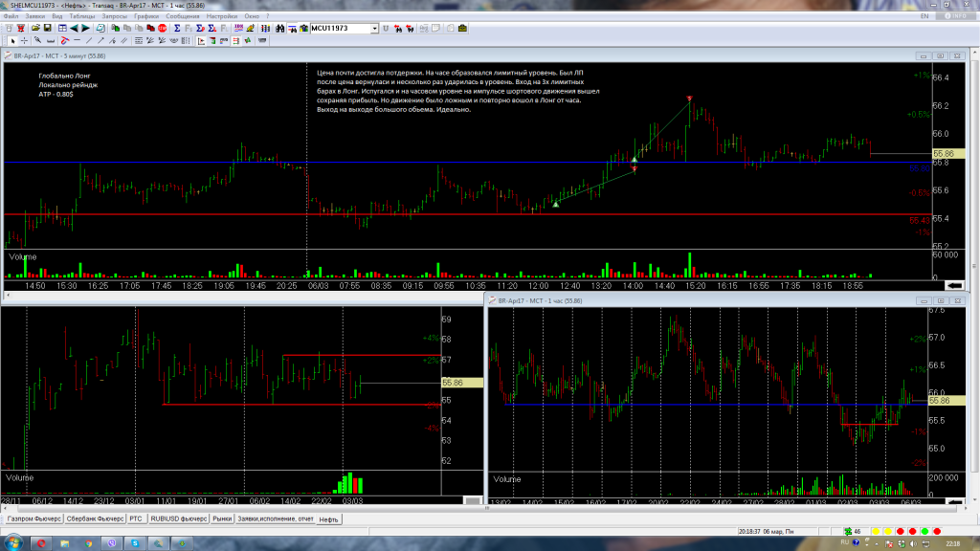The width and height of the screenshot is (980, 551).
Task: Click the Глобально Лонг annotation text
Action: pos(64,76)
